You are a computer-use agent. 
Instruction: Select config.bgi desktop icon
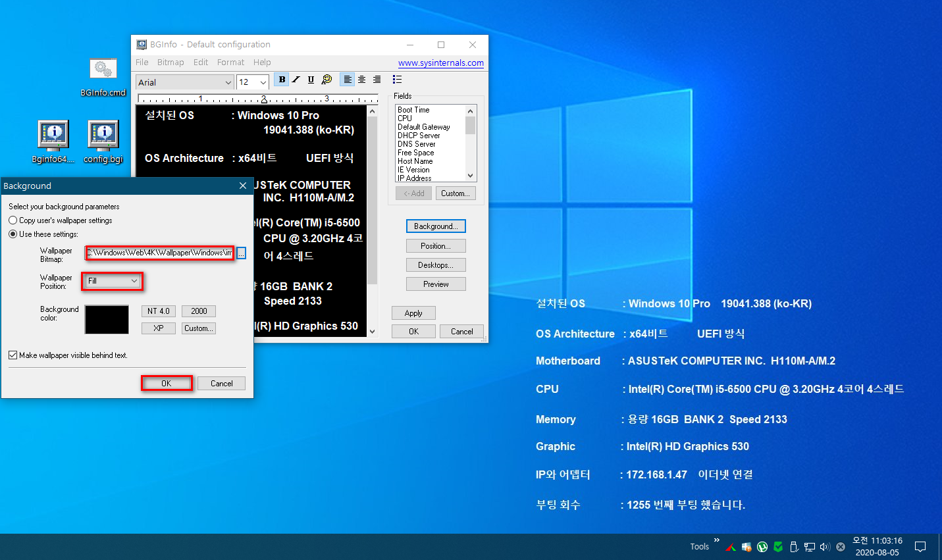click(103, 141)
